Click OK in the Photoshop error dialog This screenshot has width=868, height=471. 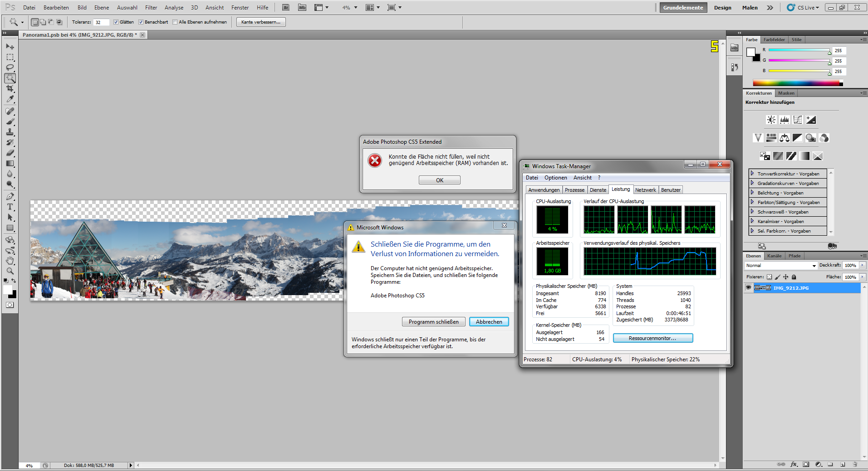click(x=439, y=180)
